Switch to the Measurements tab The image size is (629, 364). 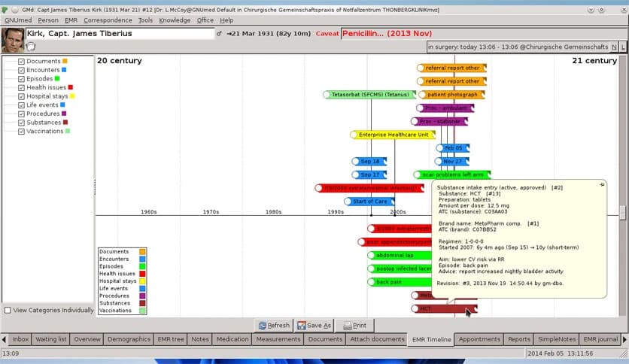point(278,339)
